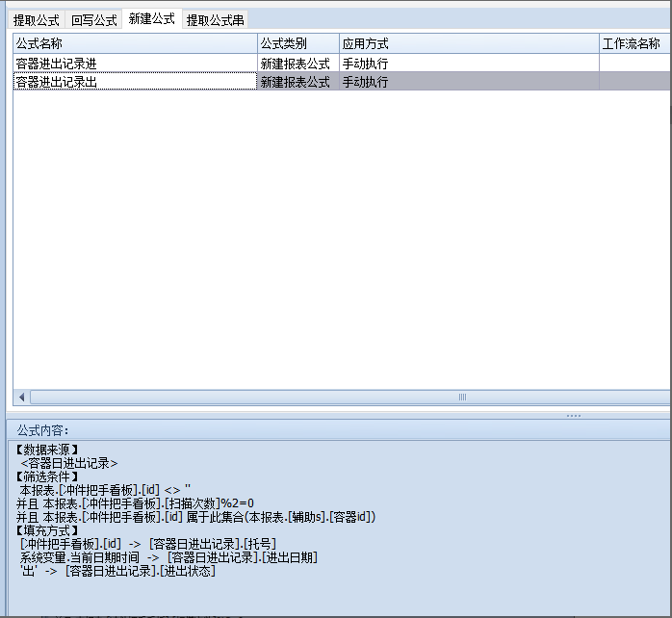Click the 公式名称 column header
This screenshot has width=672, height=618.
[x=135, y=44]
